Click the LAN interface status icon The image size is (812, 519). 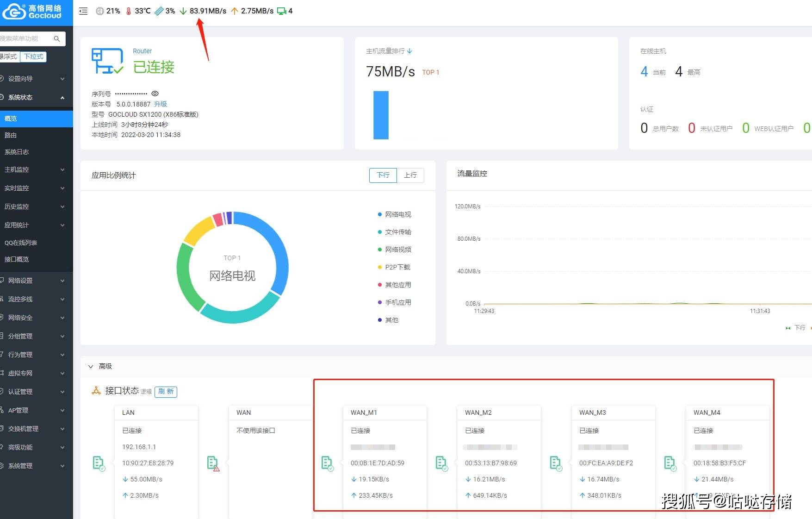99,463
